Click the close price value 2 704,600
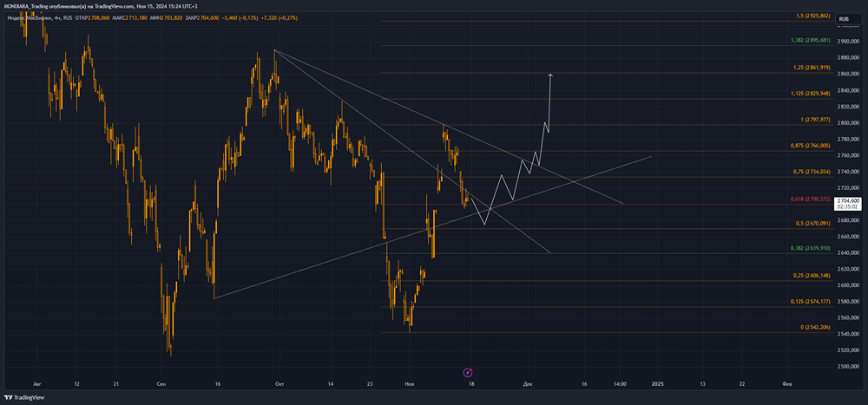The width and height of the screenshot is (868, 405). click(x=207, y=17)
